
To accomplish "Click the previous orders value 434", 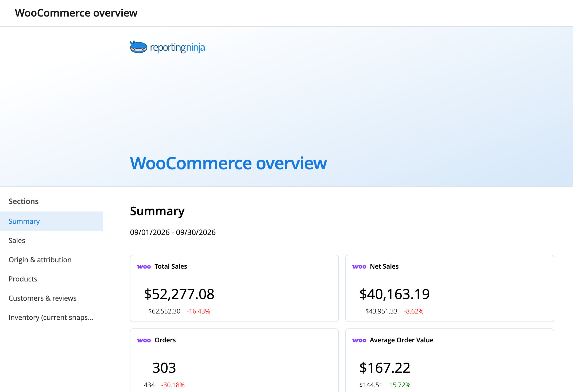I will click(149, 385).
